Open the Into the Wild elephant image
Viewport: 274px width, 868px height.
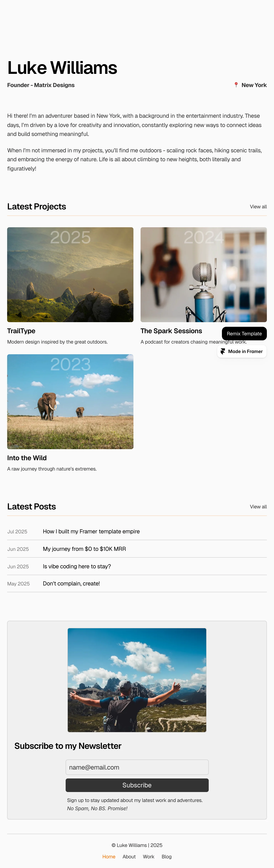tap(70, 402)
